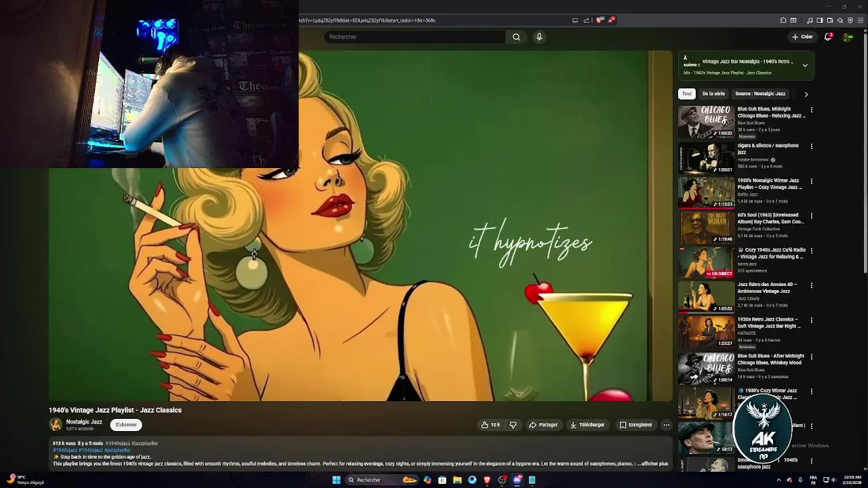The width and height of the screenshot is (868, 488).
Task: Dislike the video with thumbs-down
Action: pos(513,425)
